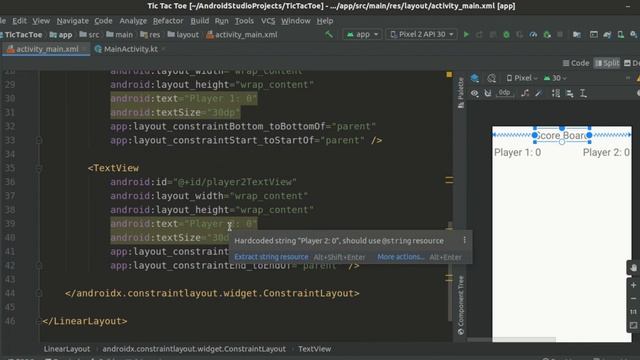Switch to the Split view mode
The height and width of the screenshot is (360, 640).
pyautogui.click(x=607, y=63)
